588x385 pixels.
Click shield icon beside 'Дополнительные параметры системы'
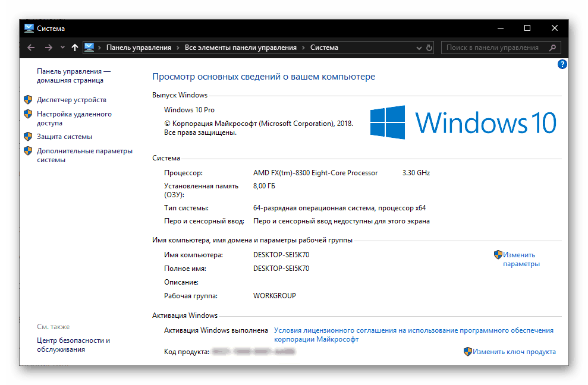pos(28,151)
